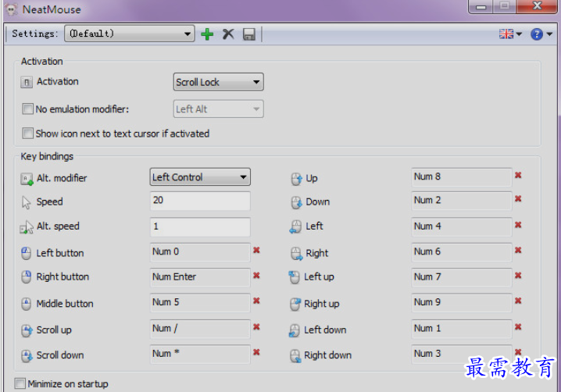Open the Alt. modifier dropdown showing Left Control
The image size is (561, 392).
(x=200, y=177)
